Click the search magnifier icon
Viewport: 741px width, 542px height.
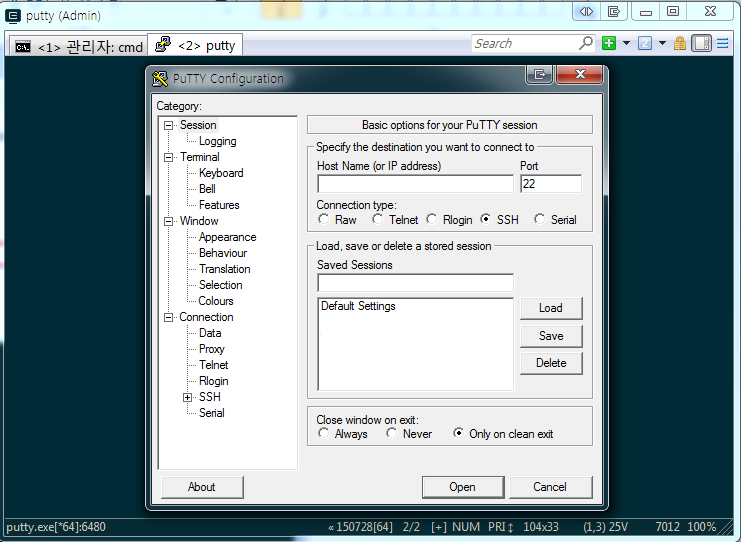tap(586, 43)
